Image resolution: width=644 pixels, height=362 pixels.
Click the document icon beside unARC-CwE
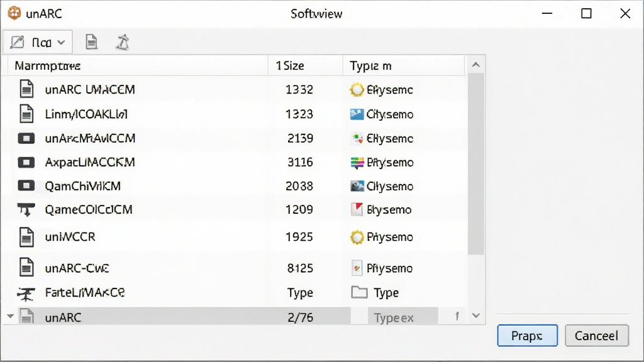(26, 268)
